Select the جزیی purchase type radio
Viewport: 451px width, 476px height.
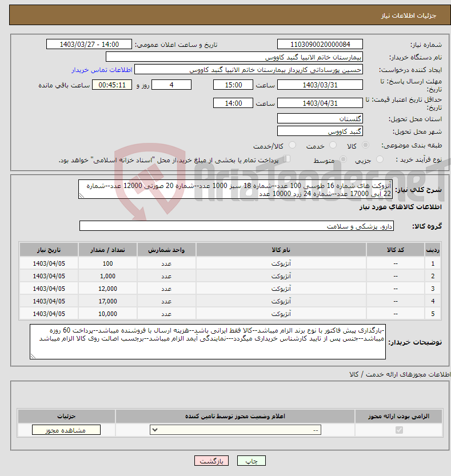click(380, 159)
